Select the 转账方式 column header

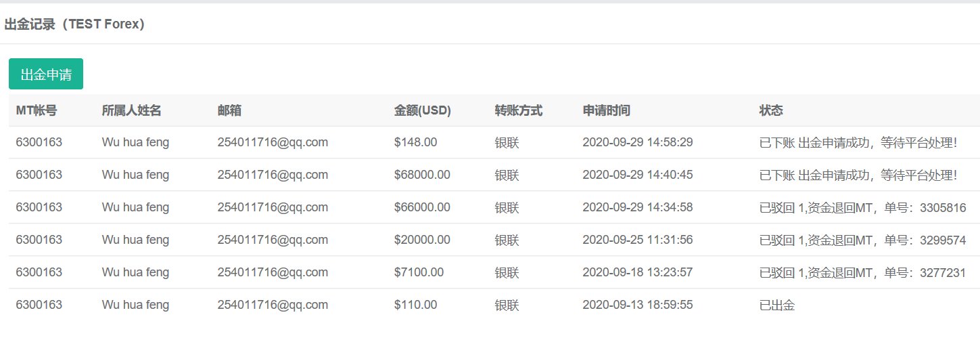[x=518, y=110]
